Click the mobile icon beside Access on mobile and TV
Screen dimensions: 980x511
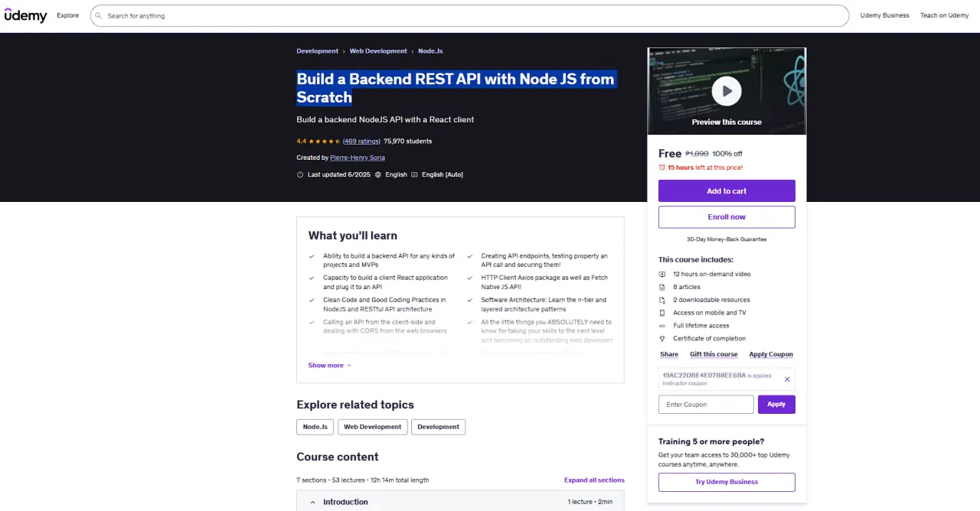point(662,313)
